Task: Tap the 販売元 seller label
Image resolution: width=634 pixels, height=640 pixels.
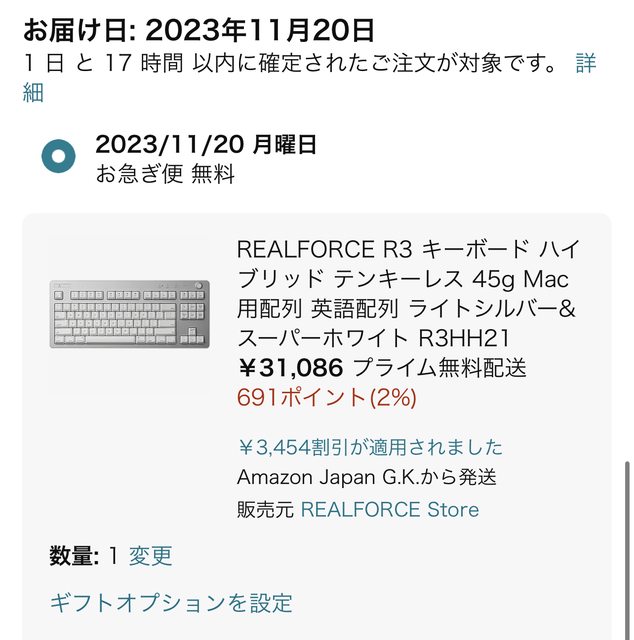Action: tap(265, 509)
